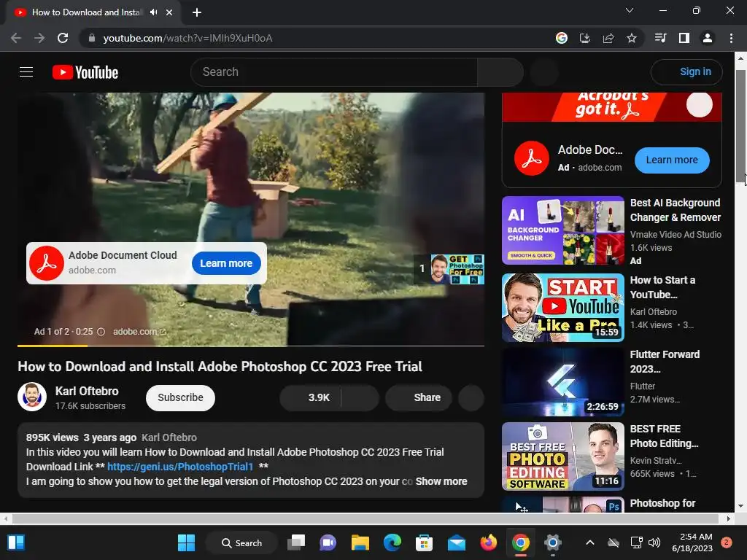The height and width of the screenshot is (560, 747).
Task: Open Karl Oftebro channel avatar
Action: click(x=32, y=397)
